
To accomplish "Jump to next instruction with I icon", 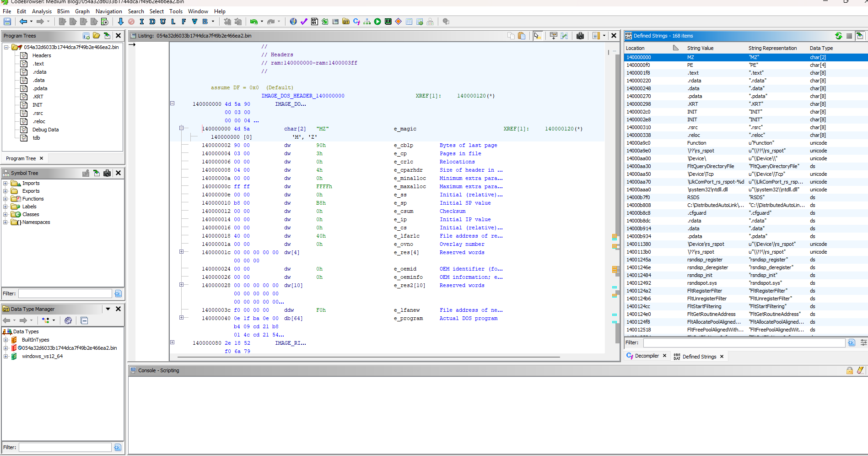I will 142,22.
